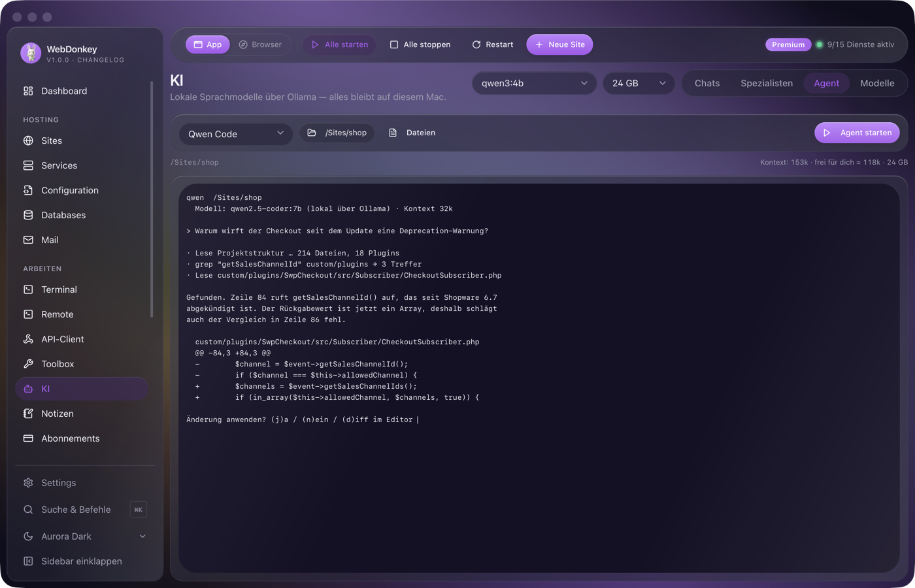Click the KI robot icon
This screenshot has width=915, height=588.
coord(28,389)
